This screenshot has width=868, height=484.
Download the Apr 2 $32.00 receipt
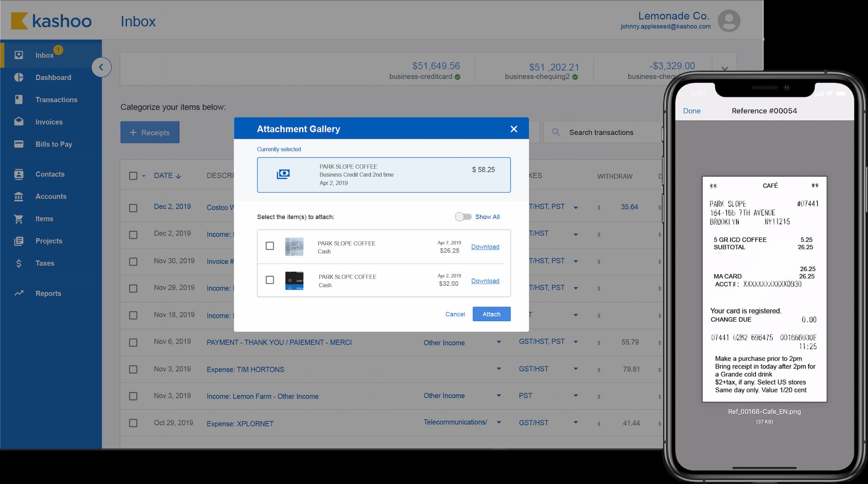[485, 281]
